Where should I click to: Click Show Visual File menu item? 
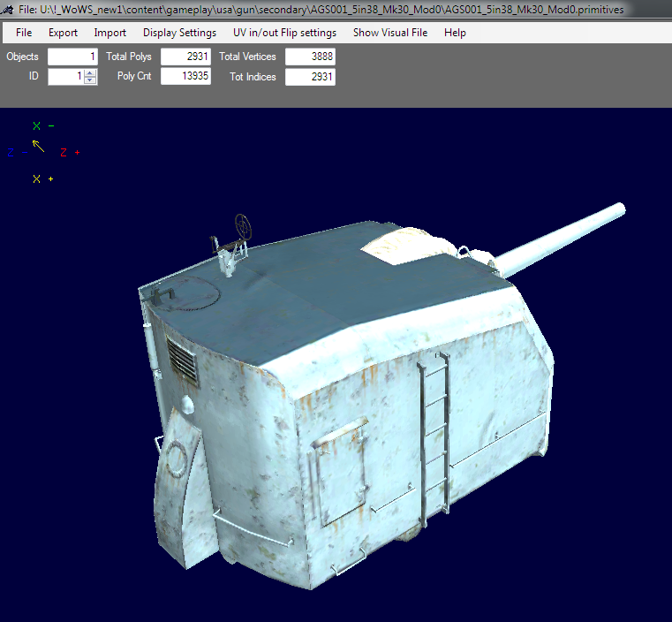[389, 33]
